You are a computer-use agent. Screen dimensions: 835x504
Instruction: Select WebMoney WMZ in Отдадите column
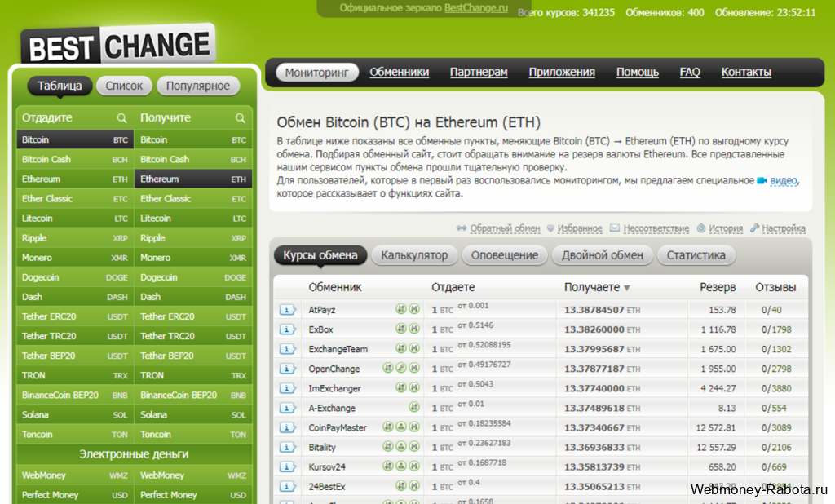coord(74,475)
